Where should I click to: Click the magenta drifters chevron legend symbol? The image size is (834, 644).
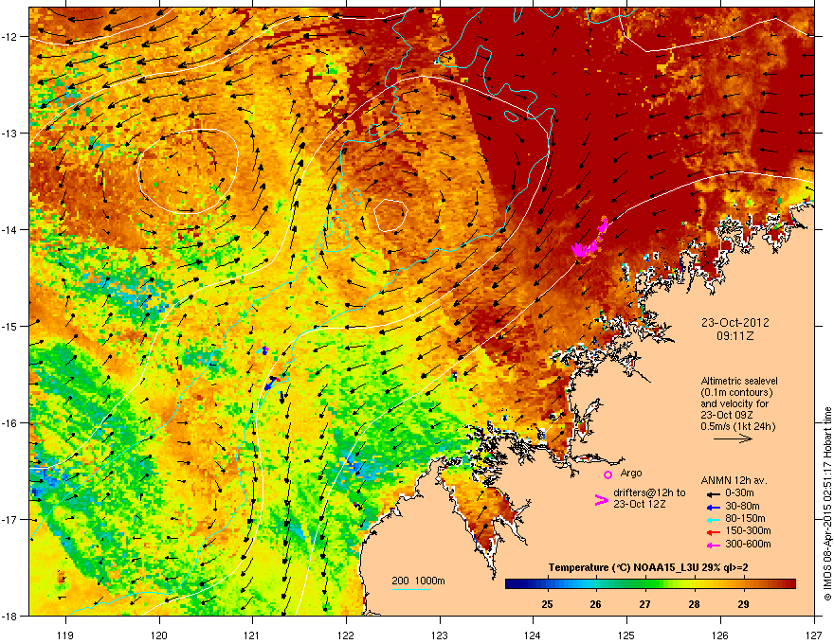click(601, 499)
